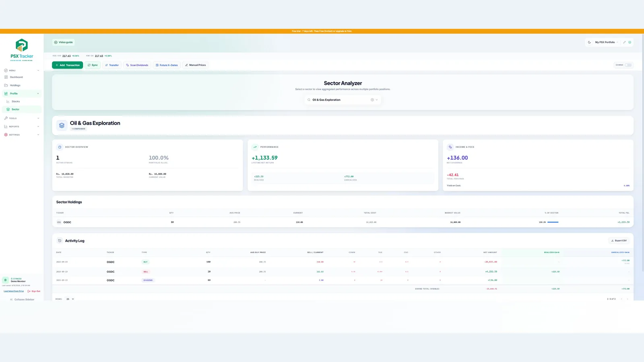Image resolution: width=644 pixels, height=362 pixels.
Task: Click the KSE-100 index ticker value
Action: click(66, 56)
